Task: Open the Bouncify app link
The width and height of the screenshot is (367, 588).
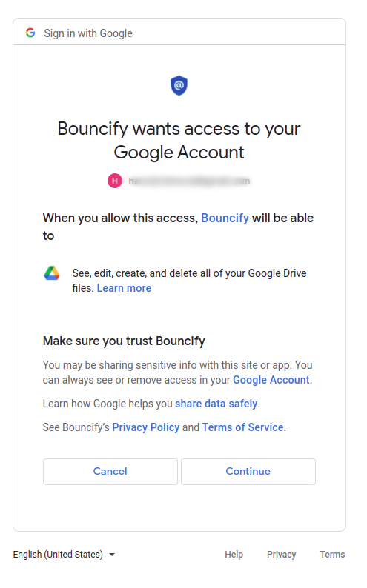Action: click(225, 218)
